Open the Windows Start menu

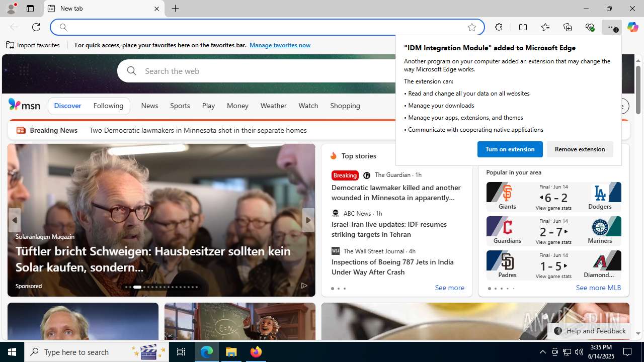pyautogui.click(x=12, y=352)
